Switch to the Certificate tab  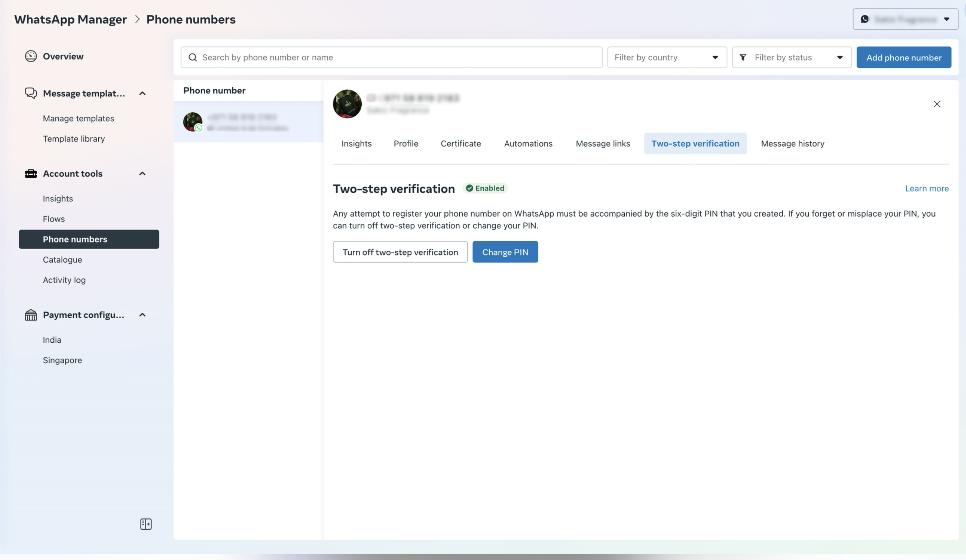pyautogui.click(x=460, y=144)
